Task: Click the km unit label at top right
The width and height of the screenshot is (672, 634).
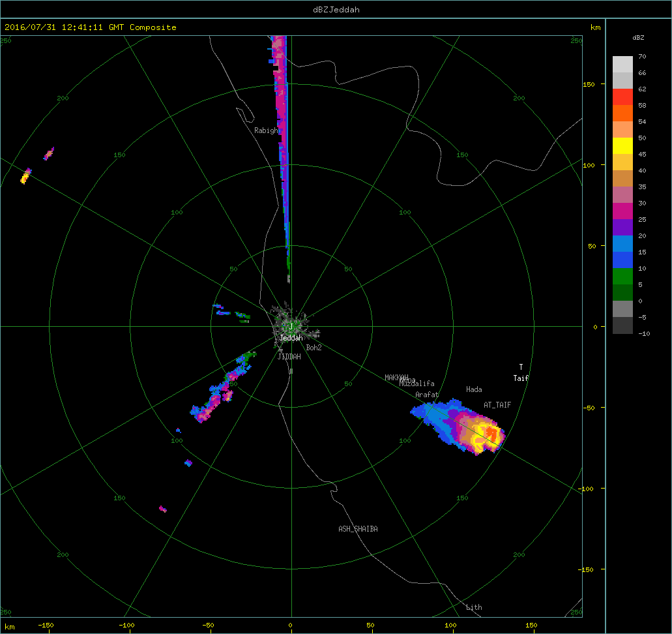Action: 595,27
